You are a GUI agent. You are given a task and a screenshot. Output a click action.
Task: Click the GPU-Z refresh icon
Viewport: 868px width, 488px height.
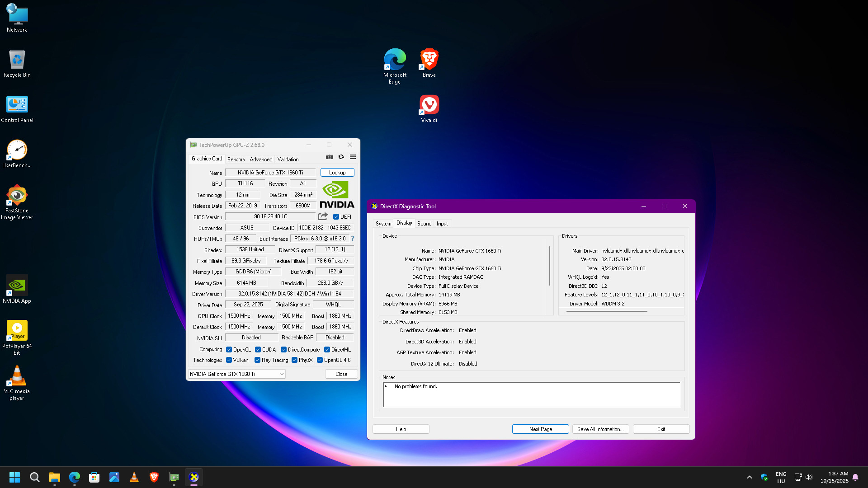(x=341, y=157)
